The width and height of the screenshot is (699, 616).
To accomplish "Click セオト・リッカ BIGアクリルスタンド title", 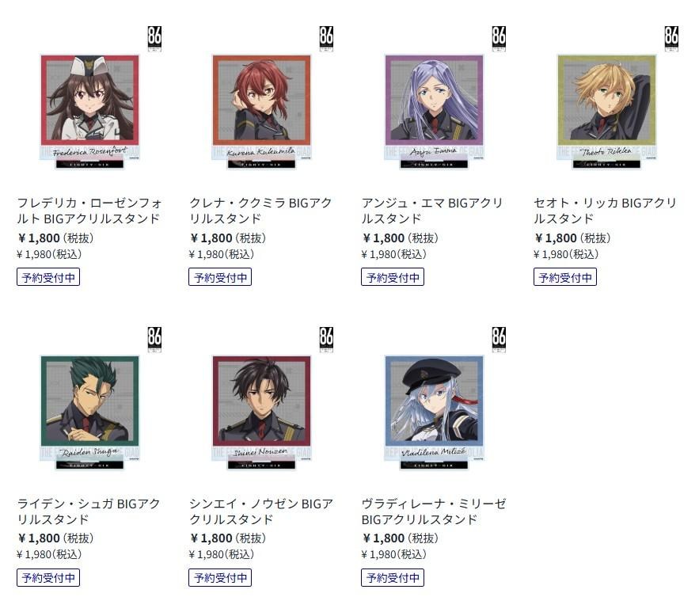I will [x=605, y=211].
